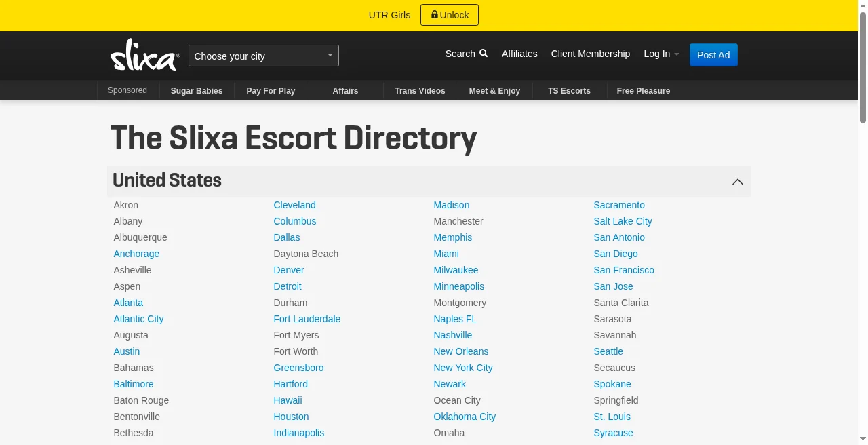Image resolution: width=868 pixels, height=445 pixels.
Task: Open the Atlantic City link
Action: coord(138,319)
